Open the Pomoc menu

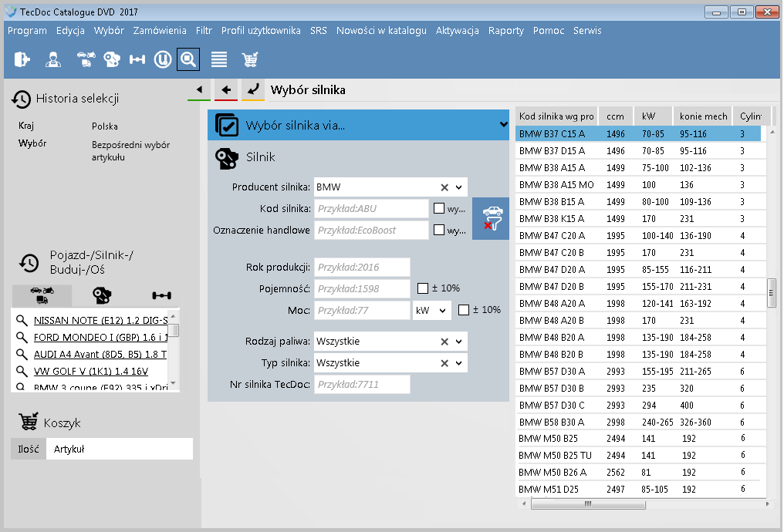pyautogui.click(x=549, y=31)
